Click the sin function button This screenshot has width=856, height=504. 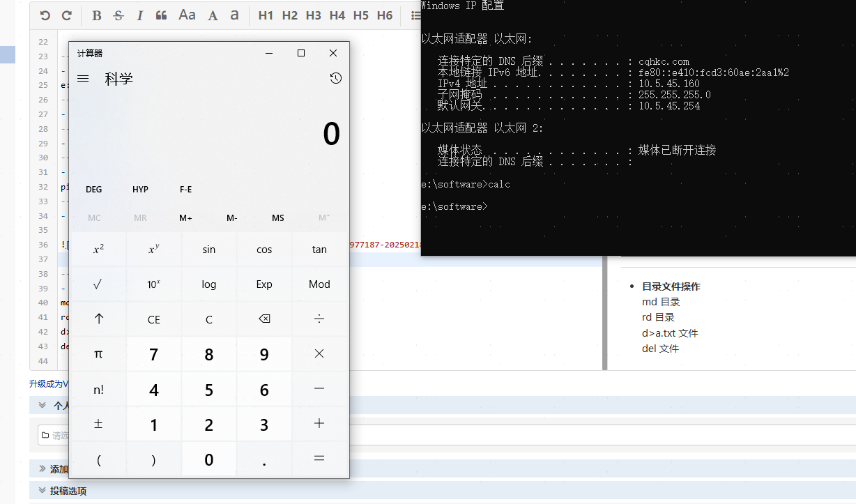pos(209,250)
